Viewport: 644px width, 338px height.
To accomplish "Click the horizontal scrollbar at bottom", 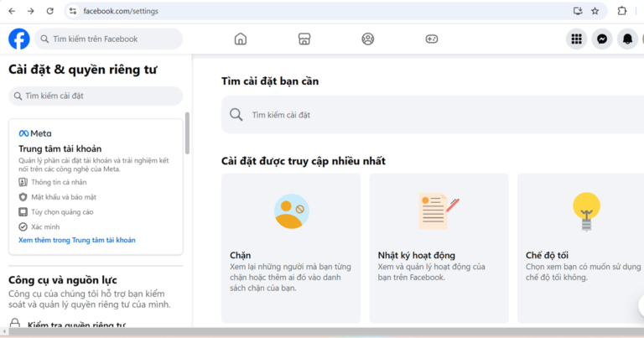I will coord(325,331).
